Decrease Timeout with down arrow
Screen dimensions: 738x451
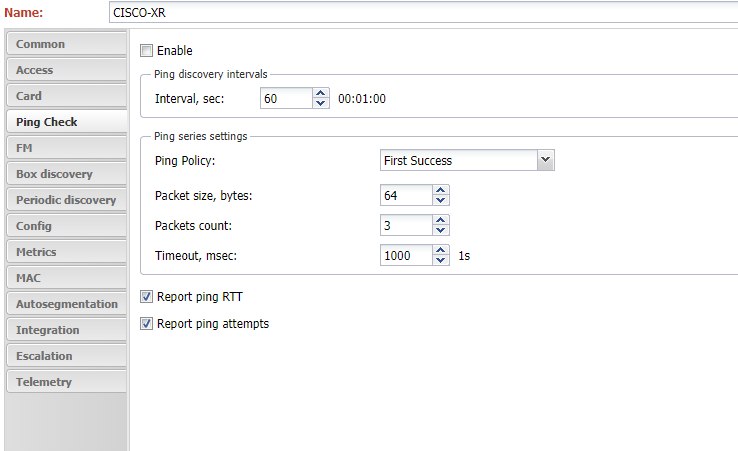441,261
